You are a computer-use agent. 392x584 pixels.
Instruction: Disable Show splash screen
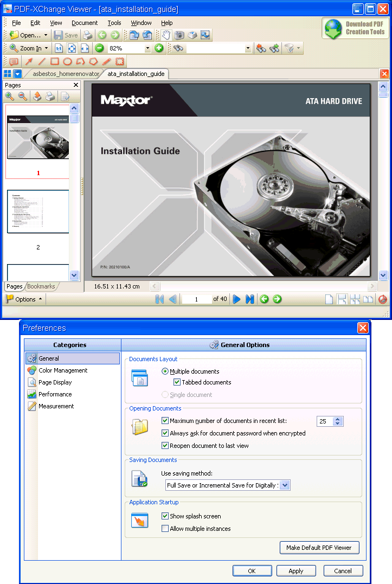click(165, 516)
